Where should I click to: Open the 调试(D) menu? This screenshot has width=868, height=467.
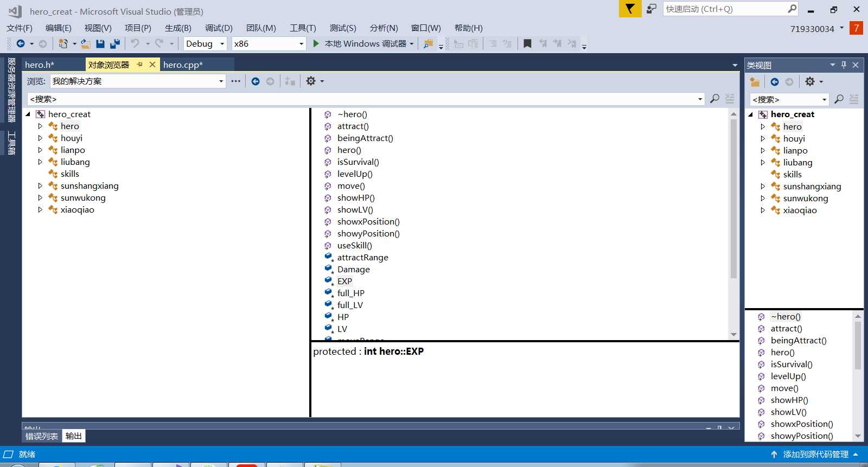[219, 28]
